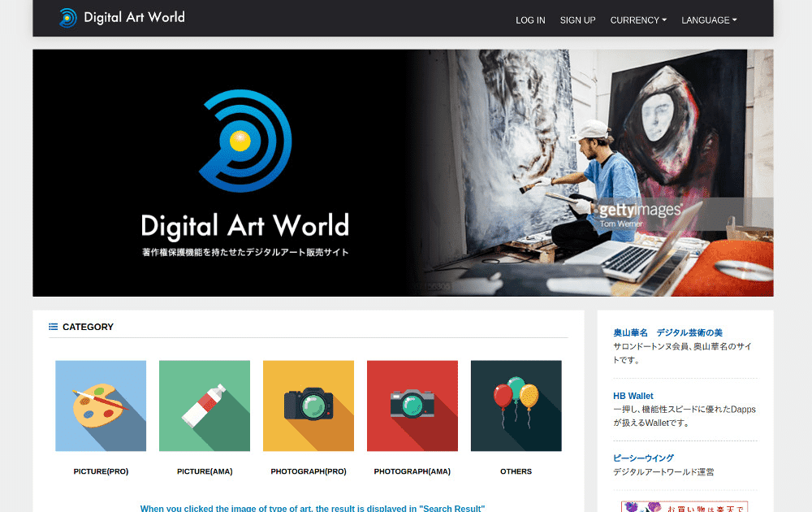Click the LOG IN menu item

point(530,20)
